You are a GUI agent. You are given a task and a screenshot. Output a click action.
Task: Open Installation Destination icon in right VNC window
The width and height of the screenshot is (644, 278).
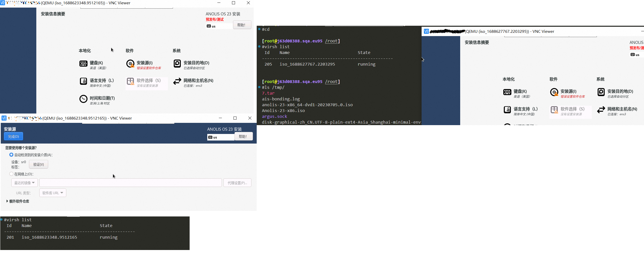[601, 92]
